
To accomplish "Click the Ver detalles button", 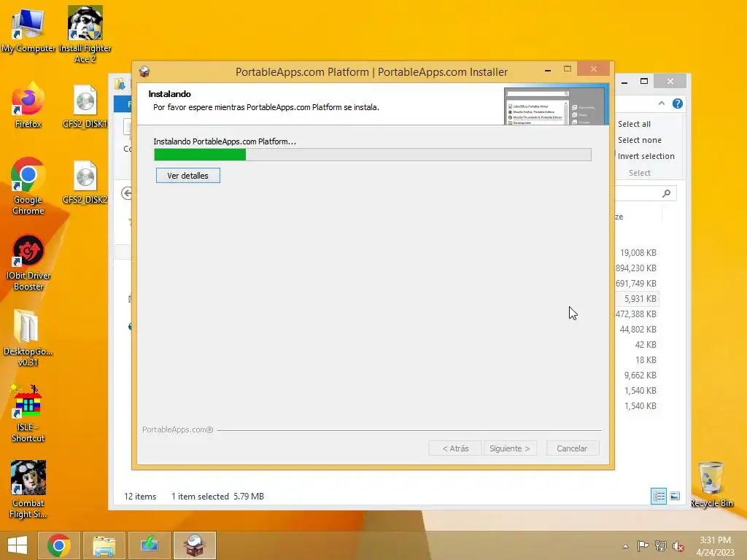I will (x=187, y=175).
